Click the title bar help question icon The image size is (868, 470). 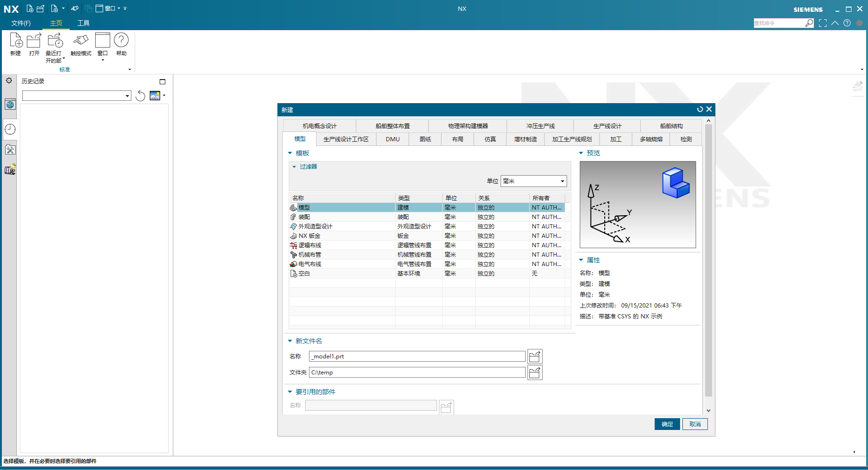click(847, 23)
